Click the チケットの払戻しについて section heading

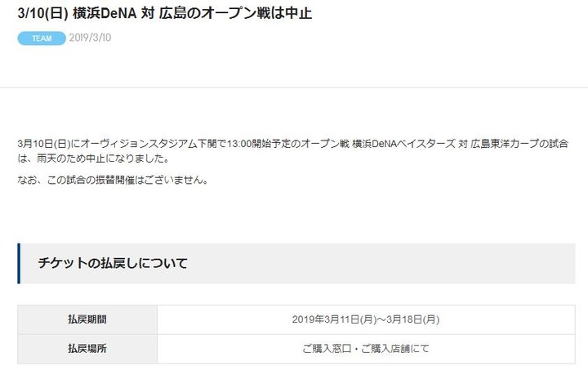[113, 263]
